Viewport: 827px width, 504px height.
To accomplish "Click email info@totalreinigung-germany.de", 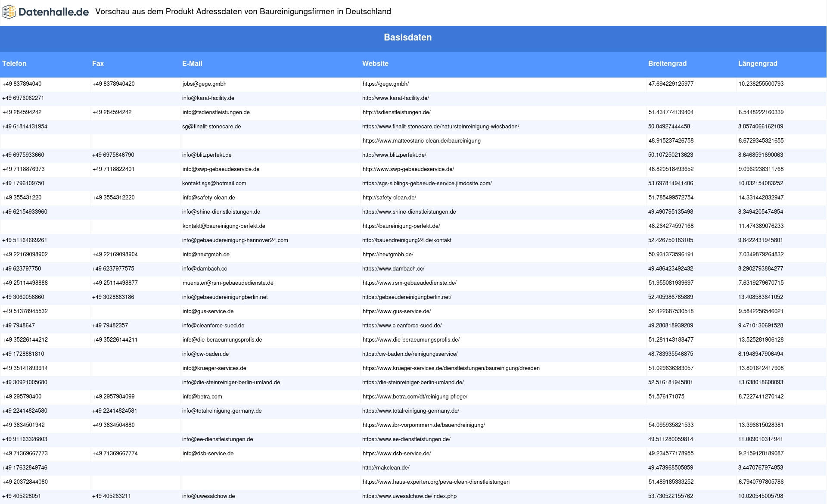I will tap(222, 411).
